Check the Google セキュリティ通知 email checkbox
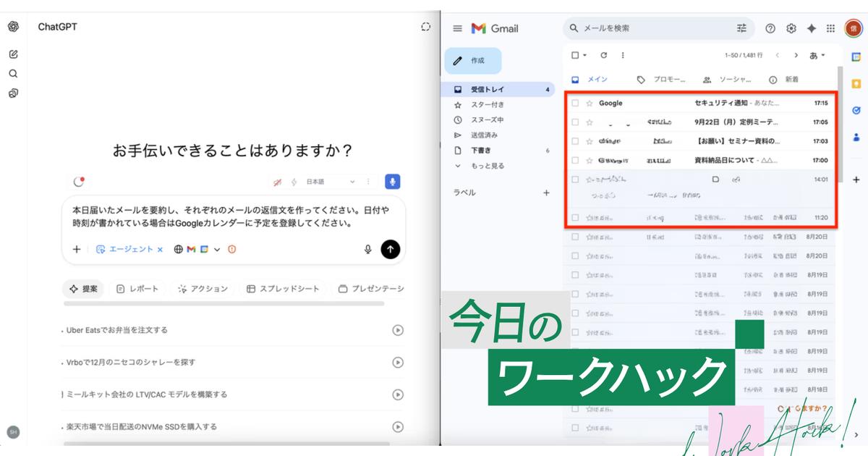Viewport: 868px width, 456px height. (575, 104)
